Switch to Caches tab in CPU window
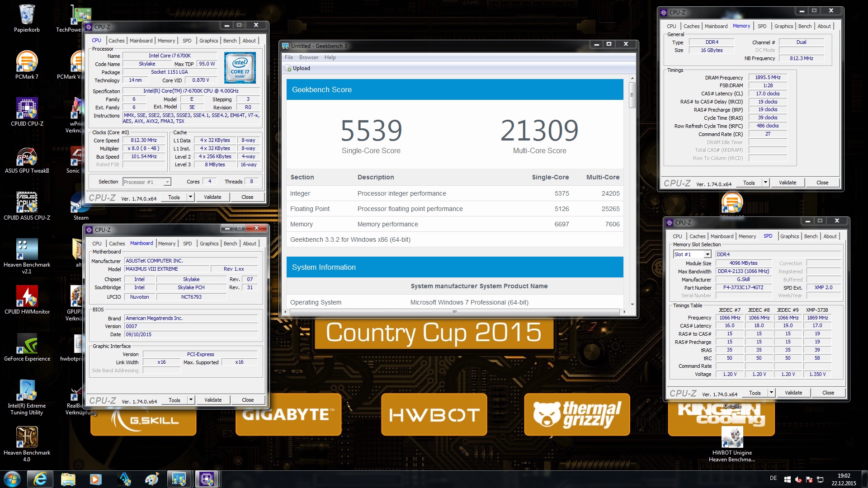The height and width of the screenshot is (488, 868). 116,41
